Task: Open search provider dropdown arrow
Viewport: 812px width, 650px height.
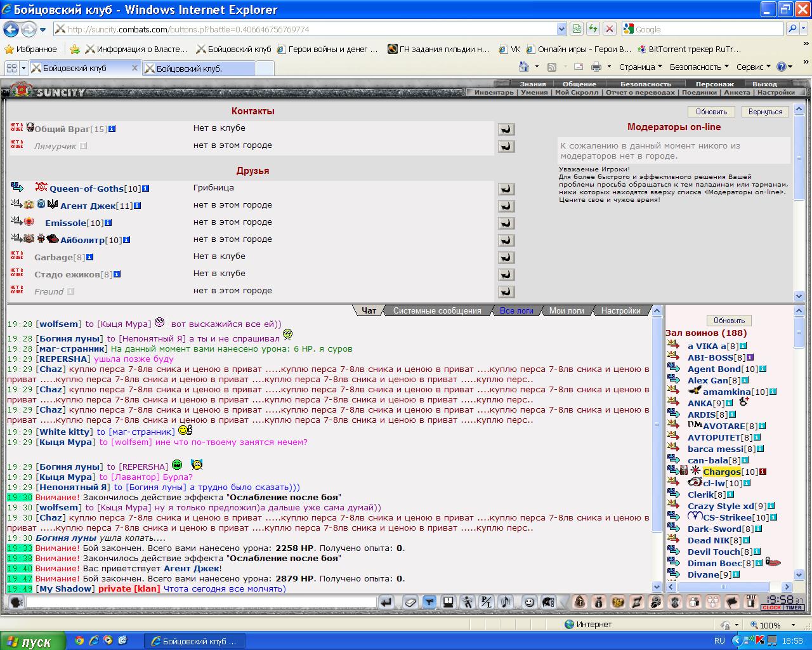Action: tap(803, 29)
